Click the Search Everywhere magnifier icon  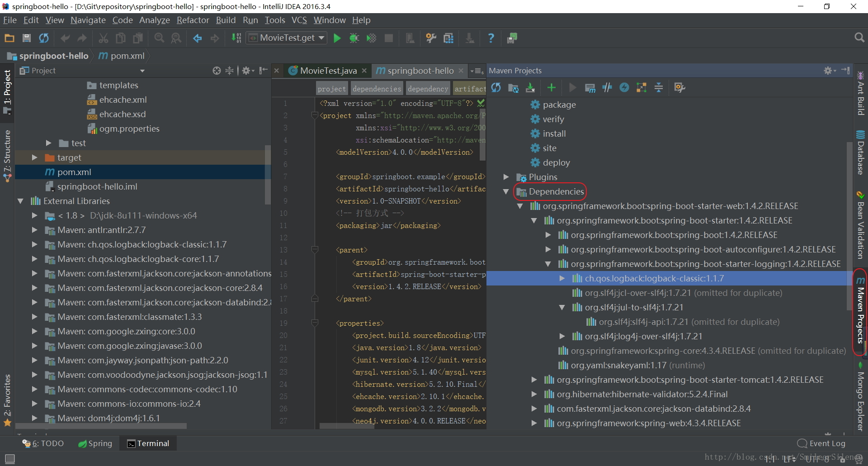point(859,38)
